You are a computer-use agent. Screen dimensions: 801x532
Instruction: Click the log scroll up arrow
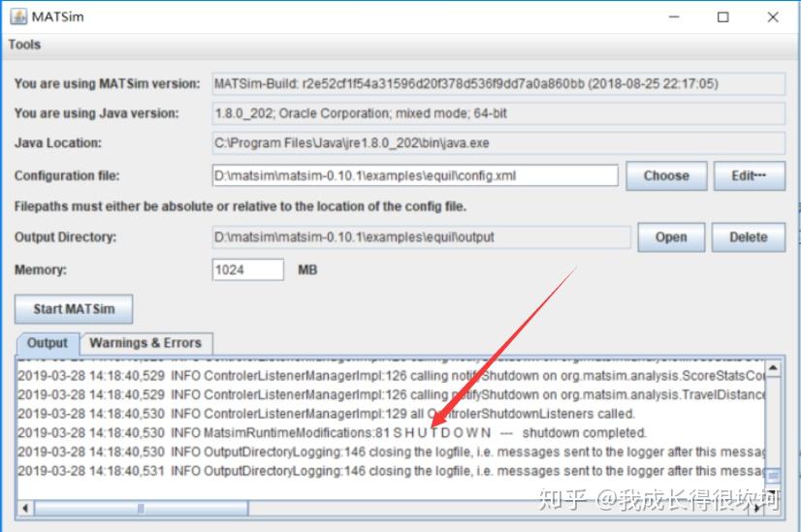tap(774, 368)
